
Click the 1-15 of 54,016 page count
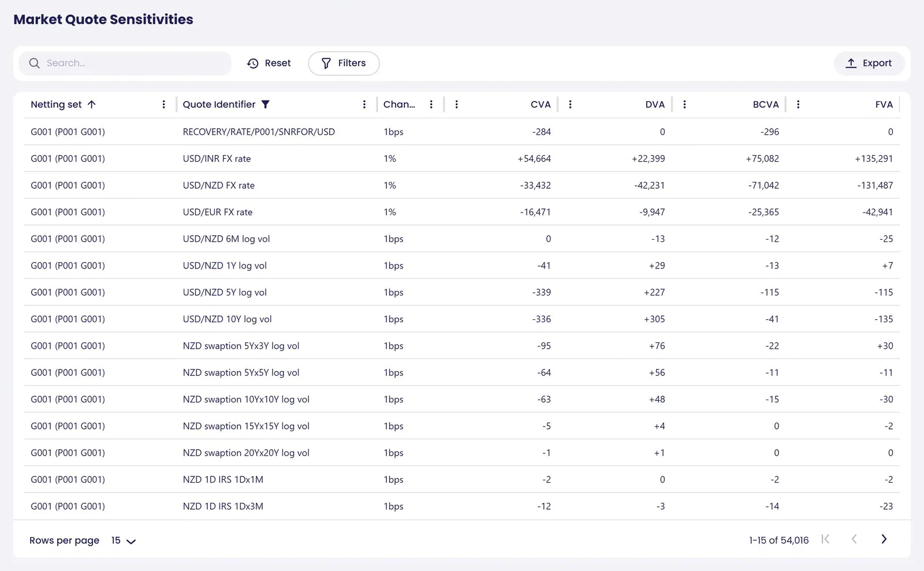(778, 540)
